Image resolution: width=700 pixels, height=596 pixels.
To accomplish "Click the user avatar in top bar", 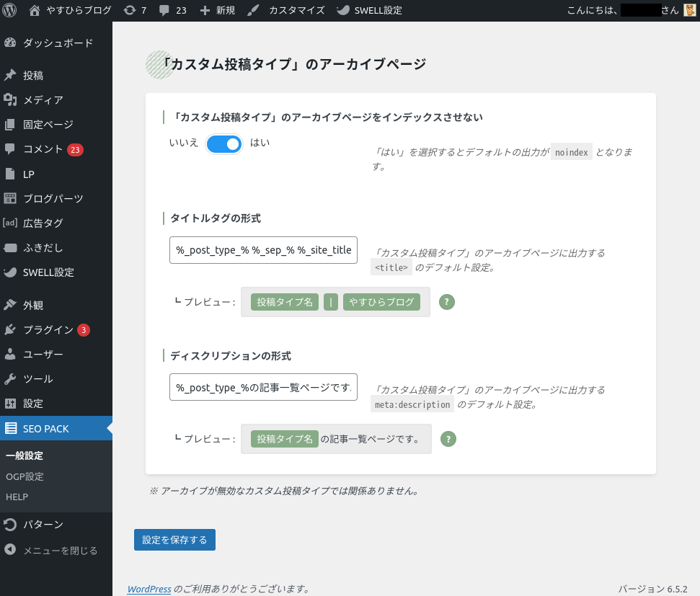I will (x=689, y=10).
